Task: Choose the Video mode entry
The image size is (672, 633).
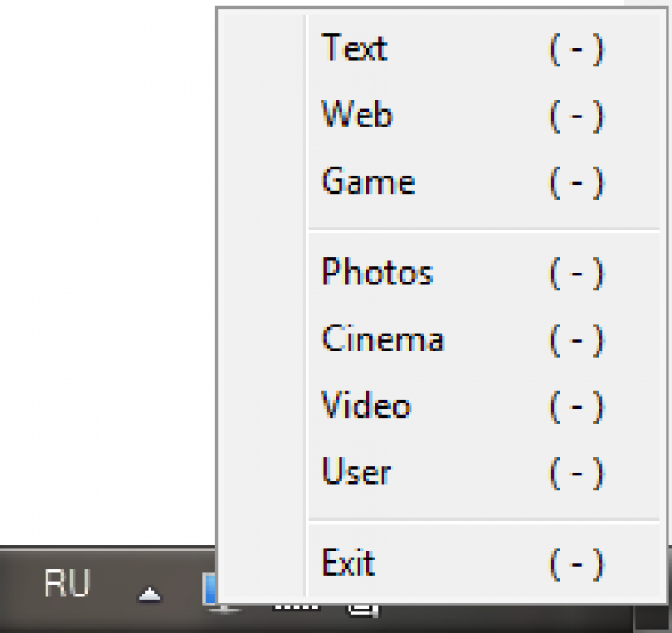Action: click(366, 406)
